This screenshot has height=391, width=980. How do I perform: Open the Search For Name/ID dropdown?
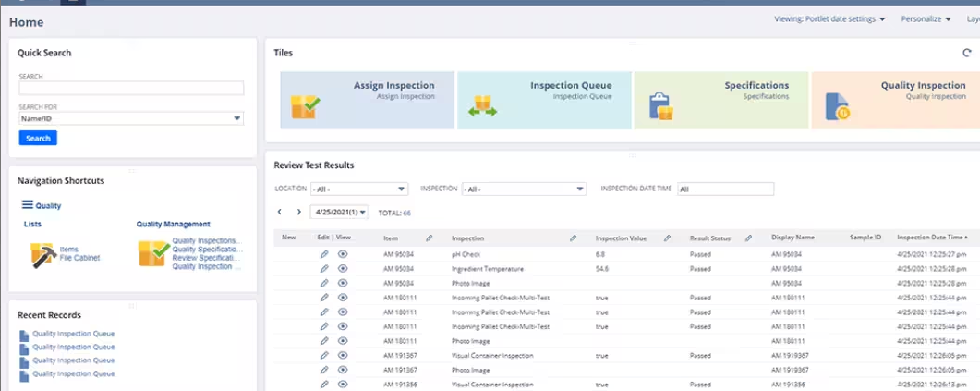131,118
